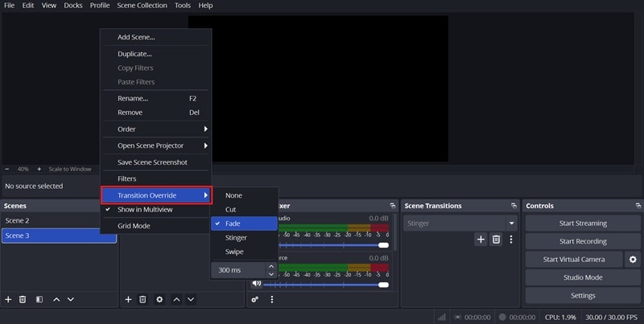Open the Profile menu
The width and height of the screenshot is (644, 324).
click(x=100, y=6)
